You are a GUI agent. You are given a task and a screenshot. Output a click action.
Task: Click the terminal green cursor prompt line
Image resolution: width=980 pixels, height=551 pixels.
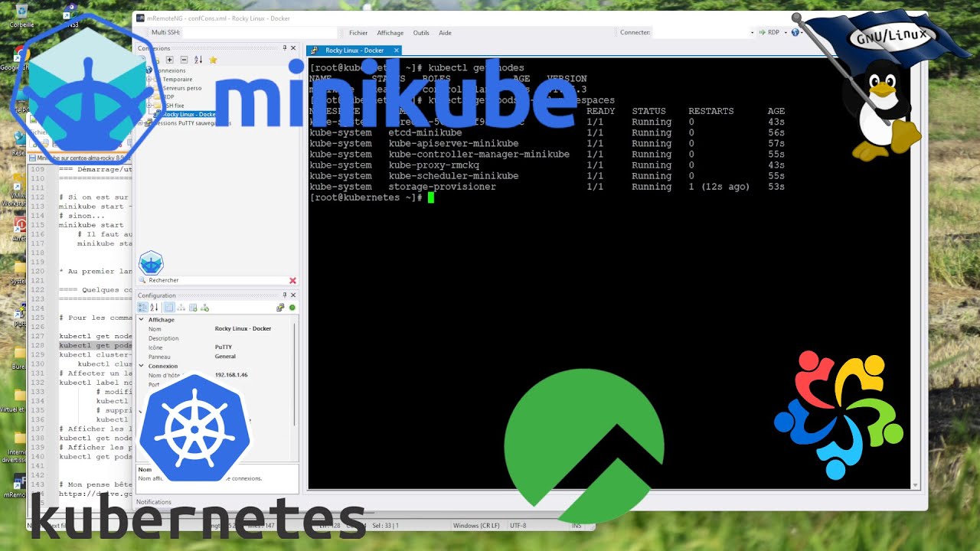pyautogui.click(x=371, y=197)
